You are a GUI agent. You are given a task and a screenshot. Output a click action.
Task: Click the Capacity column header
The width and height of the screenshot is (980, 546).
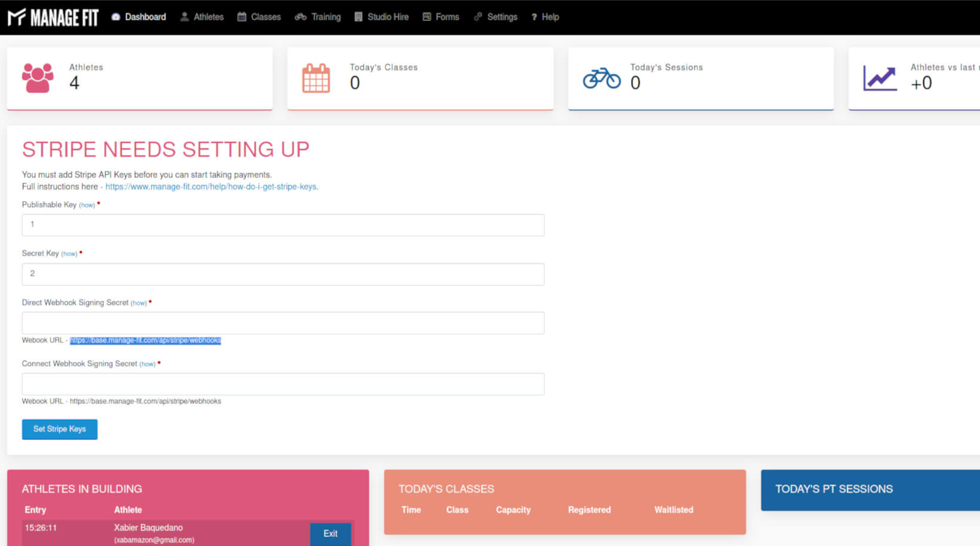[x=513, y=510]
